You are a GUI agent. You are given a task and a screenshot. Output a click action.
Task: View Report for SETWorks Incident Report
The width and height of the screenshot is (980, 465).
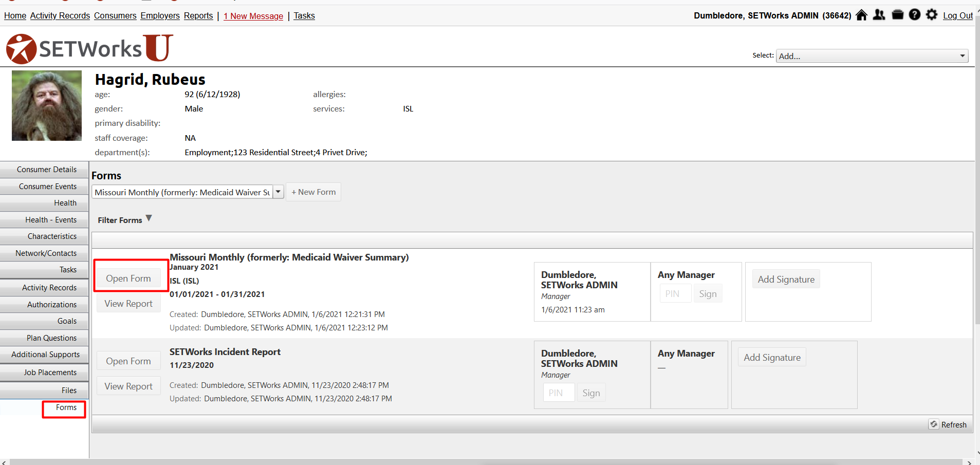coord(128,386)
